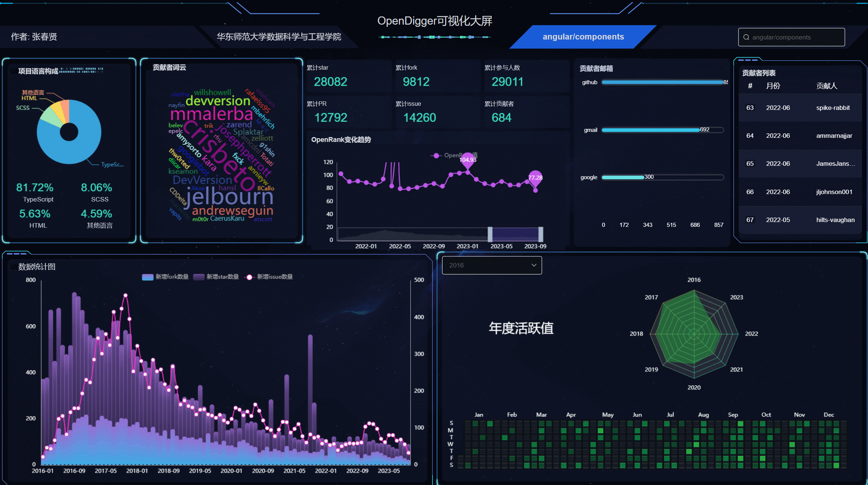868x485 pixels.
Task: Click willshowell in the word cloud
Action: click(x=213, y=92)
